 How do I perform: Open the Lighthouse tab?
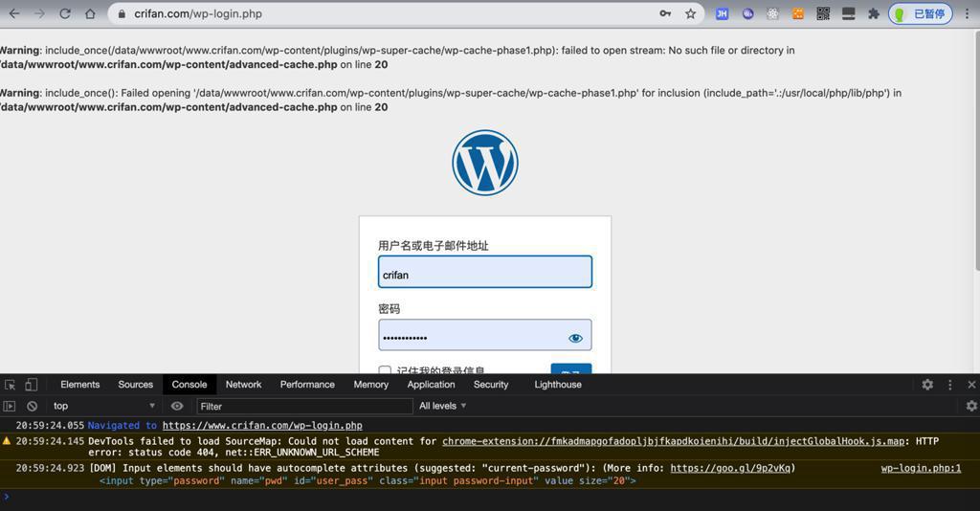pyautogui.click(x=558, y=384)
